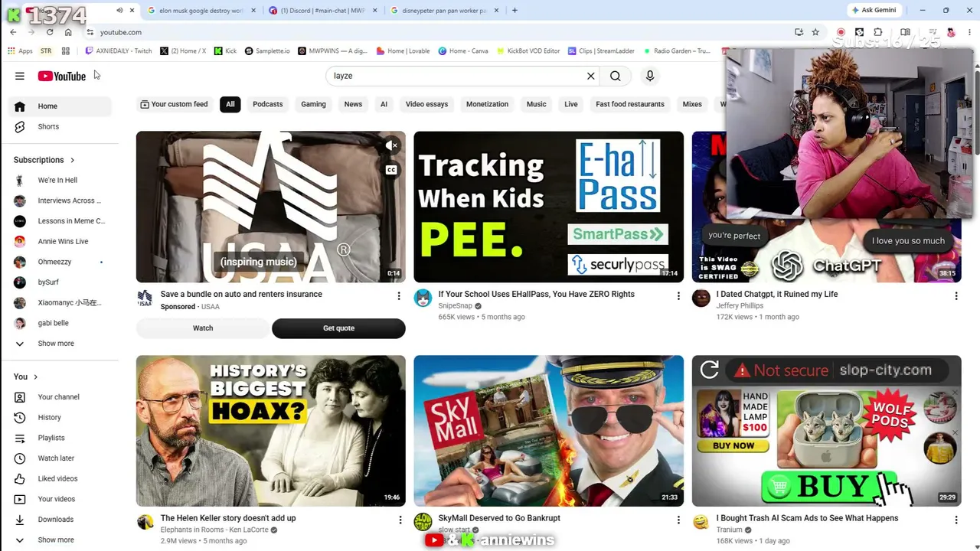This screenshot has width=980, height=551.
Task: Select the All filter chip
Action: pos(230,104)
